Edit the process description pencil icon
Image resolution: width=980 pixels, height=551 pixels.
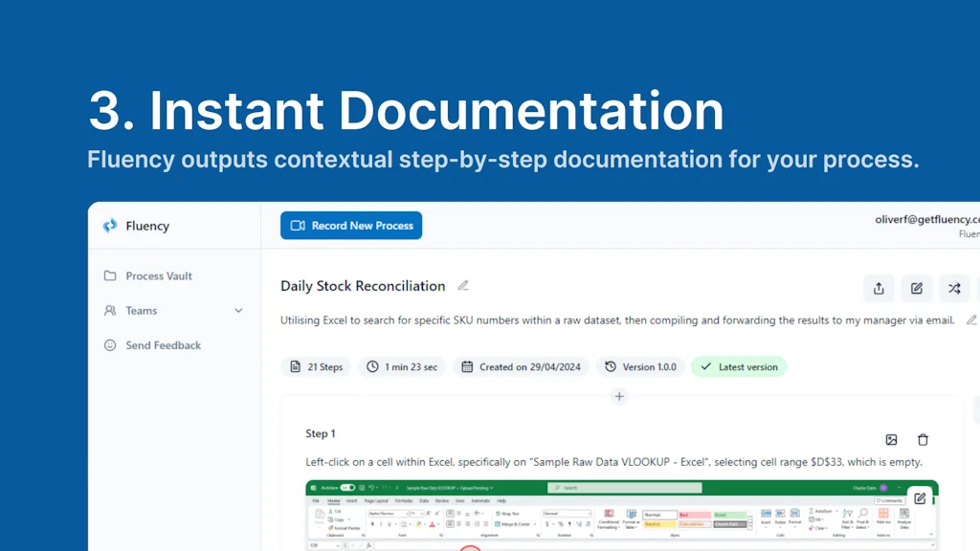(x=971, y=320)
